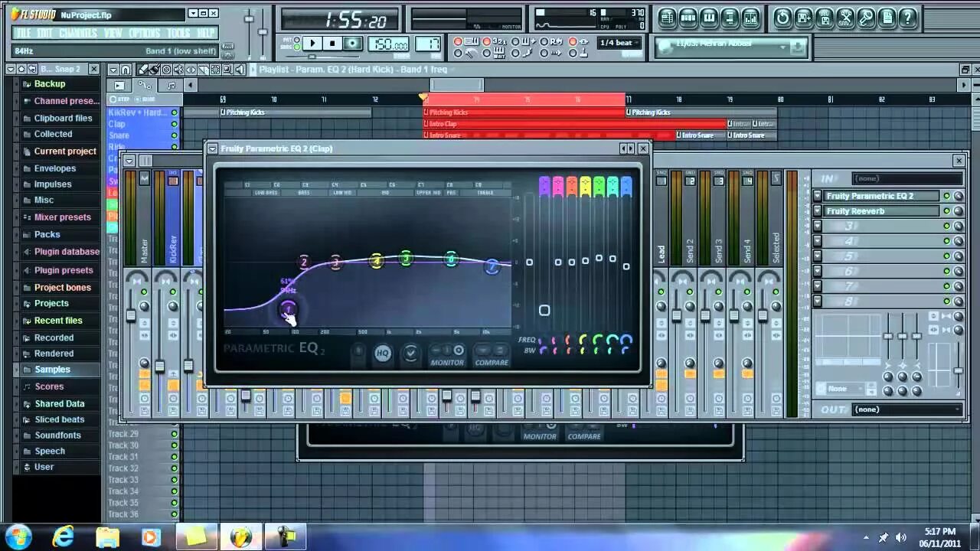Open the CHANNELS menu
This screenshot has height=551, width=980.
click(78, 33)
